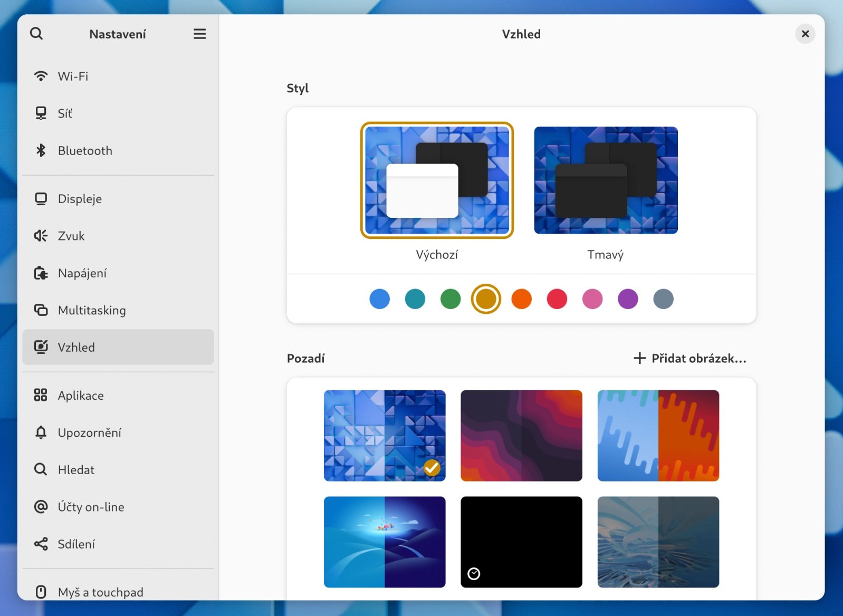Open Síť settings panel
The height and width of the screenshot is (616, 843).
pos(118,113)
